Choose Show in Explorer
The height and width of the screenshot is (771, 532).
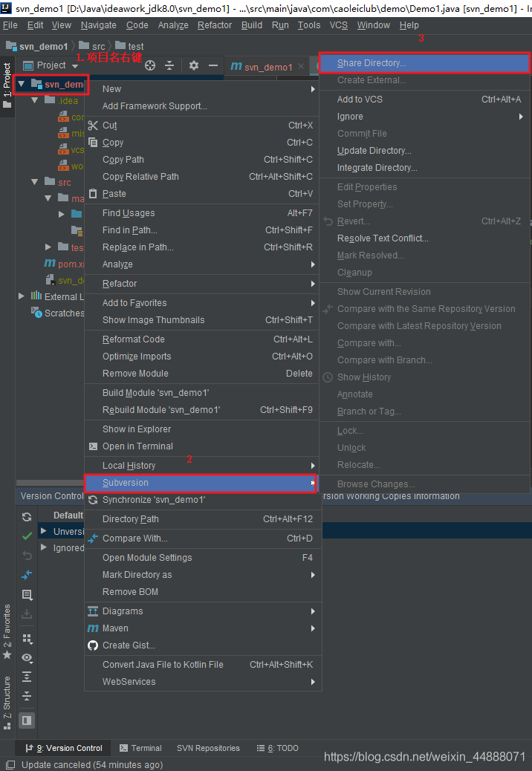[203, 429]
